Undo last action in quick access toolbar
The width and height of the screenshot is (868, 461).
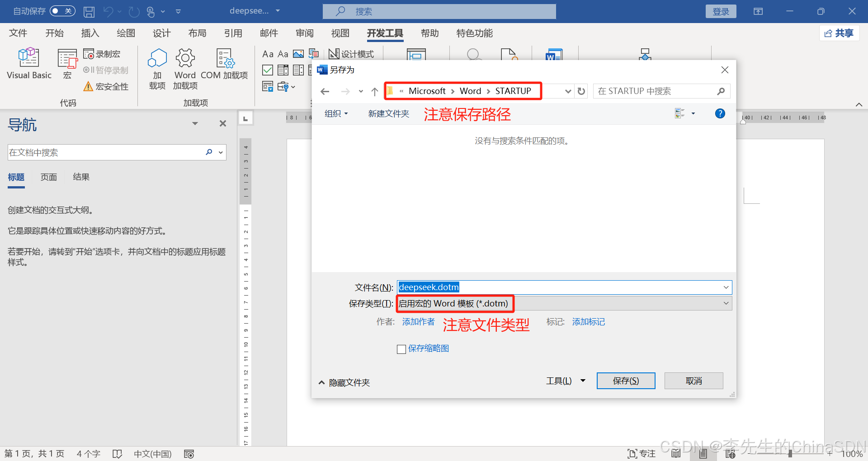click(108, 11)
